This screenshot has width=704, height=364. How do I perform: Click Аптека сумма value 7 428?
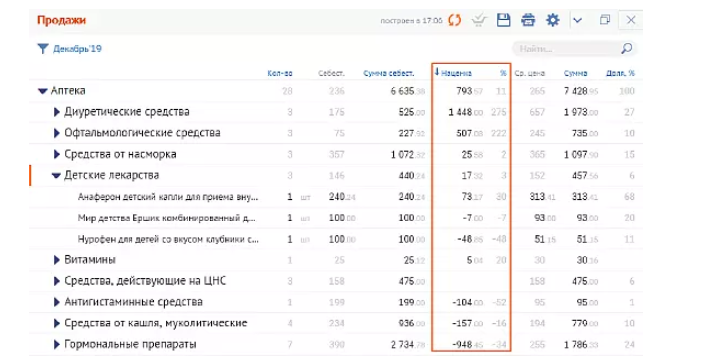581,91
